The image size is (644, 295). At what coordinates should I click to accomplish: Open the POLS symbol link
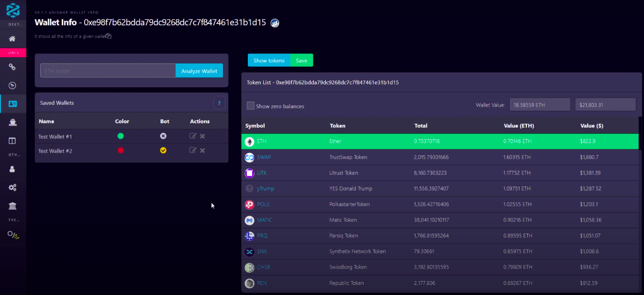pos(263,204)
